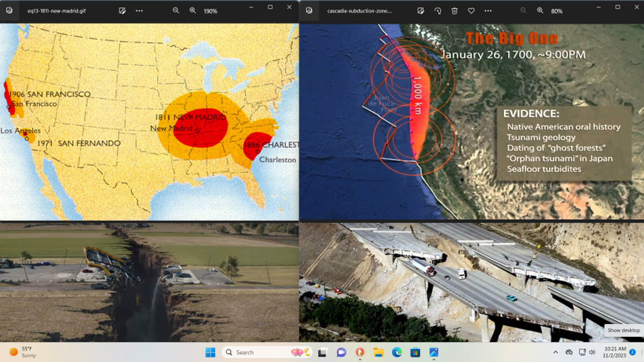Expand hidden system tray icons chevron
This screenshot has height=362, width=644.
point(555,352)
